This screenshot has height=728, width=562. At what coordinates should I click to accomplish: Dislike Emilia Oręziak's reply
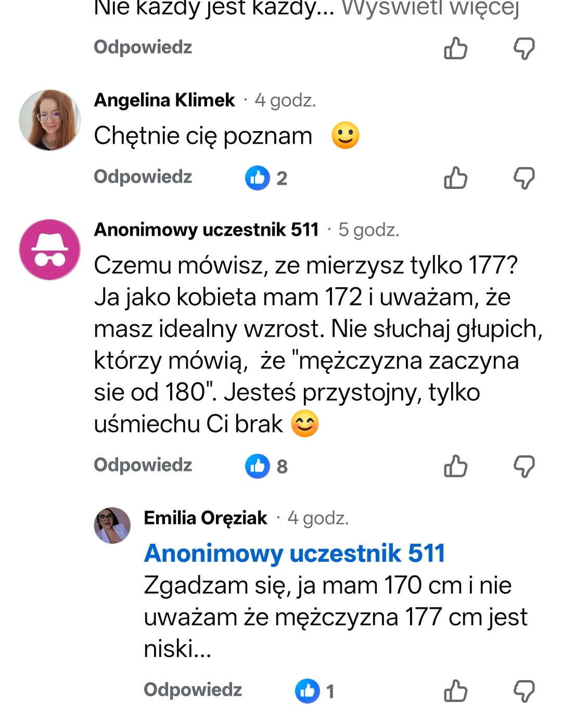tap(524, 691)
